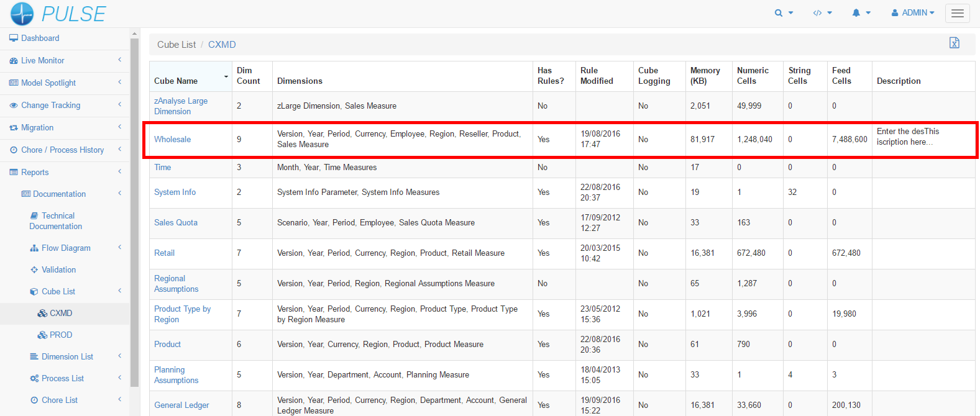980x416 pixels.
Task: Click the Excel export icon
Action: click(954, 43)
